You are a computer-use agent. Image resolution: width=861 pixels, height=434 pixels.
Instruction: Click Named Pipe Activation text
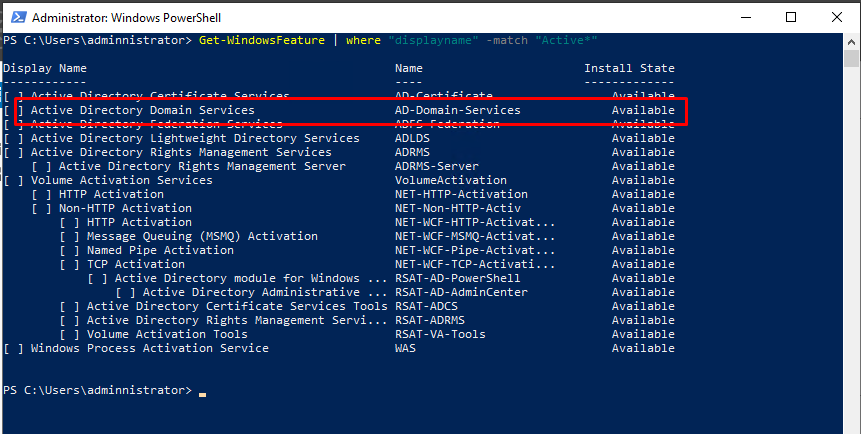pyautogui.click(x=160, y=250)
